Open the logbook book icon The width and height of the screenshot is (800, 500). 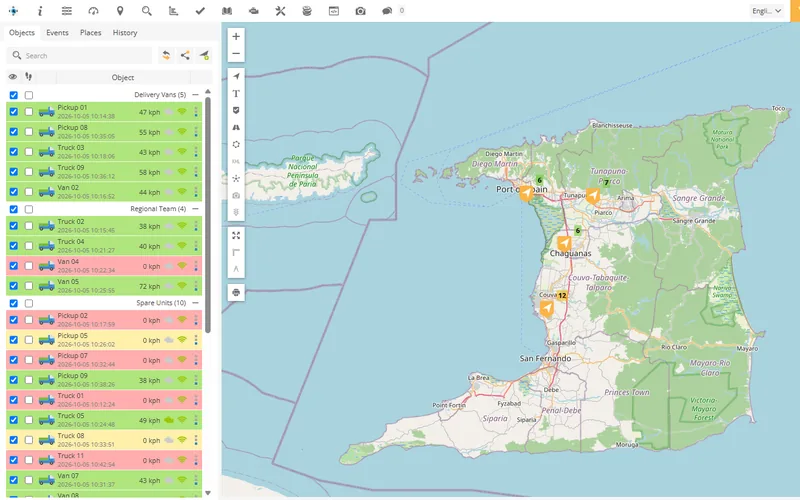coord(227,11)
